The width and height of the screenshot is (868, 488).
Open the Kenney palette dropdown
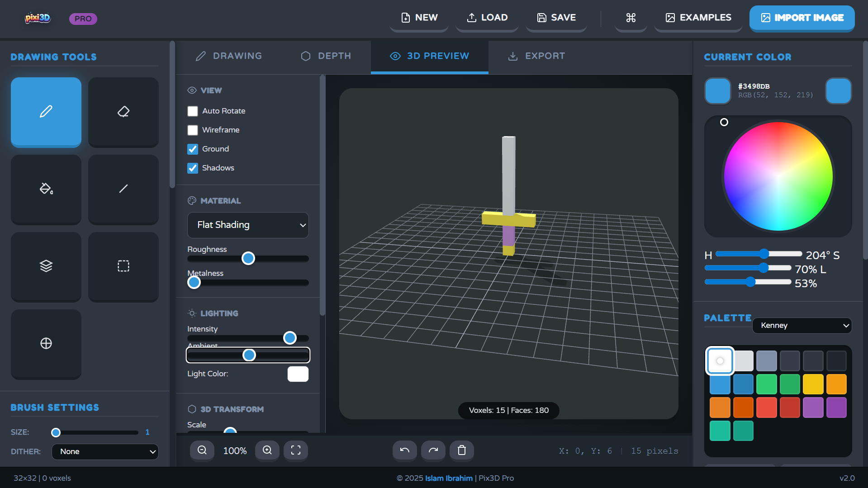[802, 326]
